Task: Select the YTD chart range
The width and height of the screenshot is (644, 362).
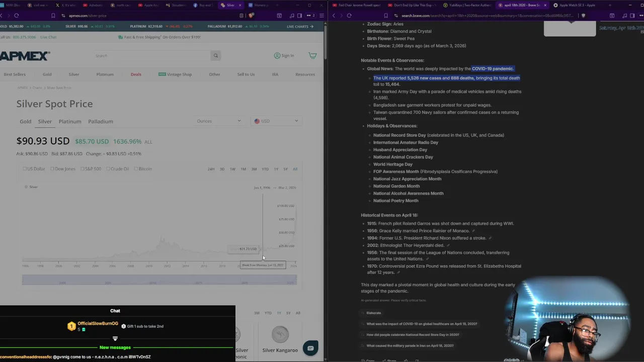Action: [x=265, y=169]
